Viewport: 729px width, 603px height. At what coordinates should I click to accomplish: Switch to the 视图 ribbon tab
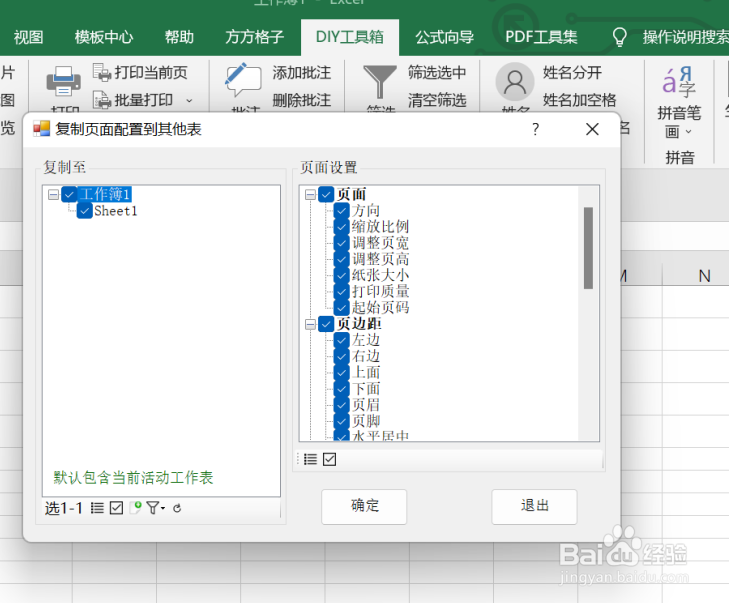28,37
